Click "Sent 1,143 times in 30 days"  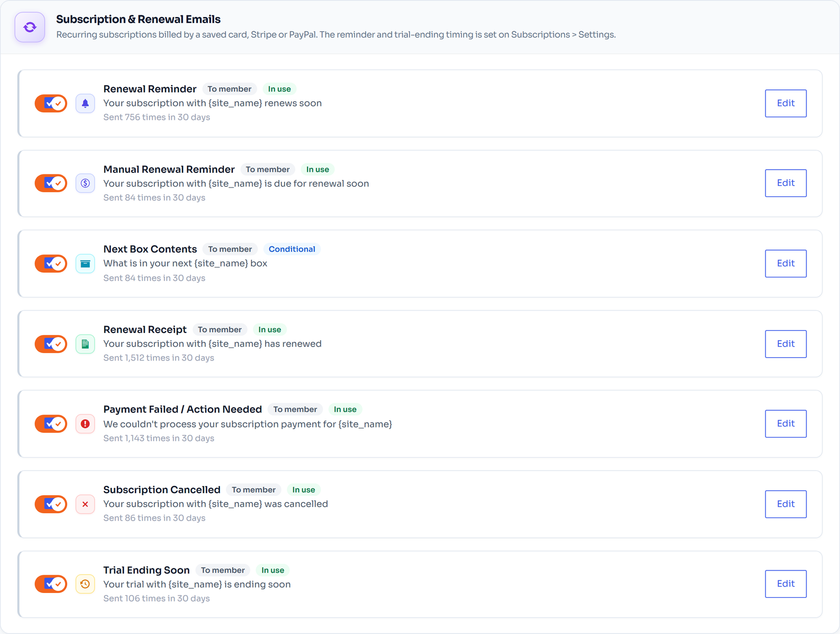pyautogui.click(x=159, y=438)
